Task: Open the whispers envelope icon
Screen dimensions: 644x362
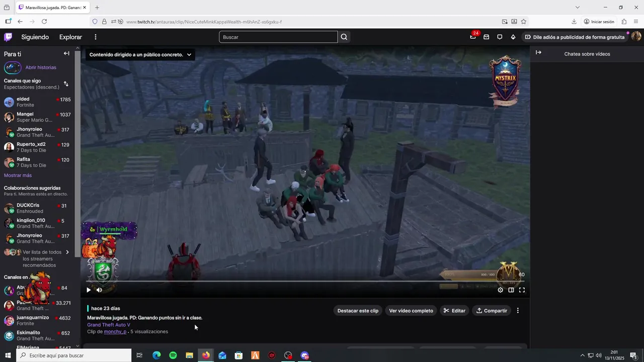Action: [x=487, y=37]
